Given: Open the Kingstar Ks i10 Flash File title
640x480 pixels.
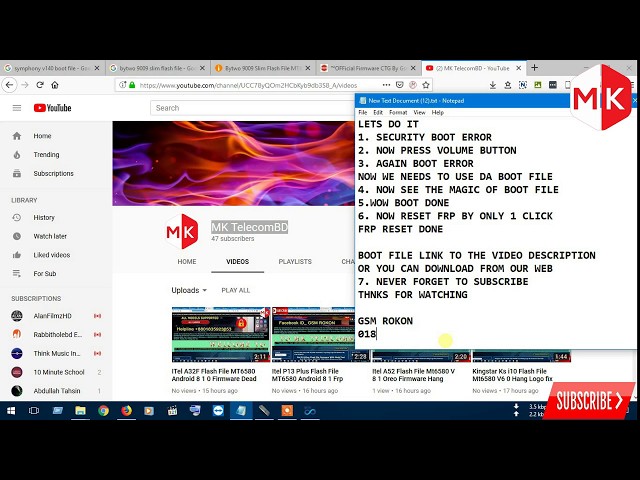Looking at the screenshot, I should pyautogui.click(x=512, y=375).
